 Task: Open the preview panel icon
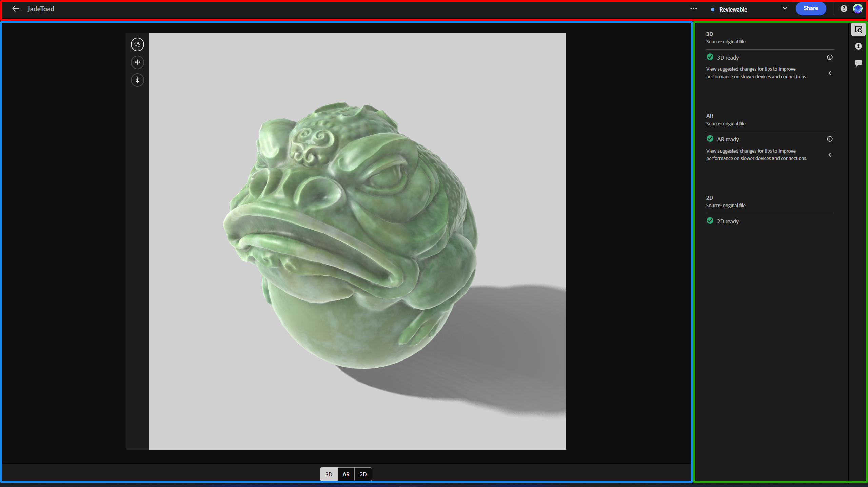859,30
